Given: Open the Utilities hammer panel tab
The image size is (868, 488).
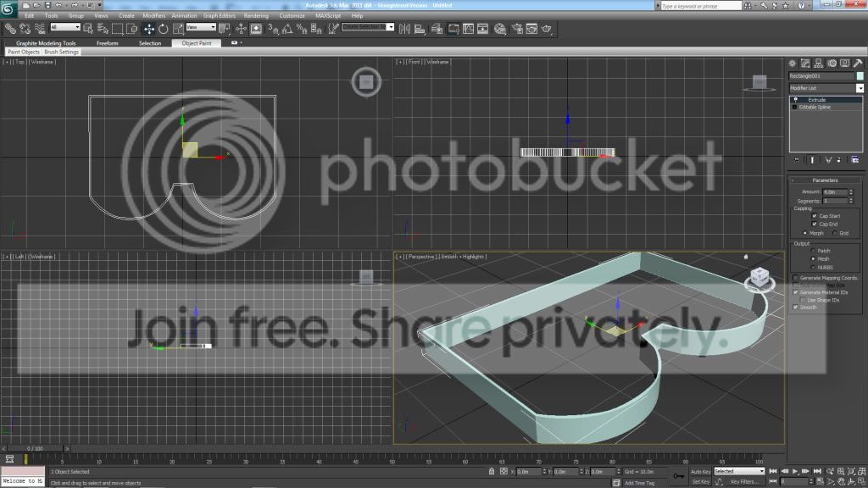Looking at the screenshot, I should (858, 63).
